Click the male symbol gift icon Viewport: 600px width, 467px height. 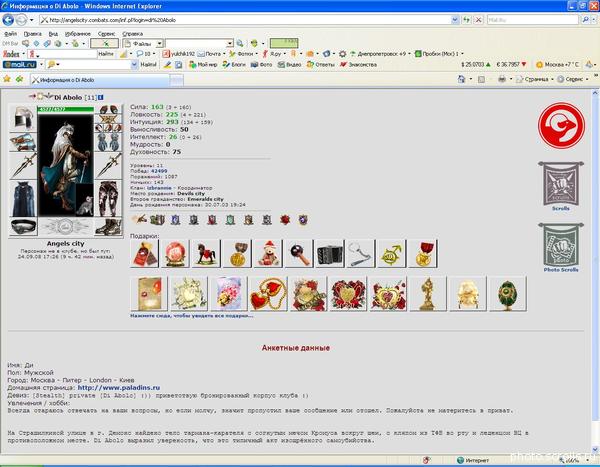click(x=392, y=254)
